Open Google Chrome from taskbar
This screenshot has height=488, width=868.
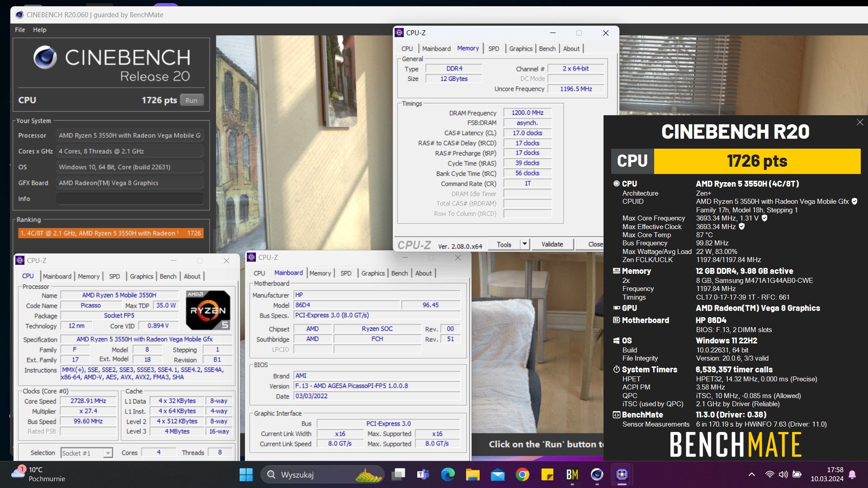coord(523,474)
